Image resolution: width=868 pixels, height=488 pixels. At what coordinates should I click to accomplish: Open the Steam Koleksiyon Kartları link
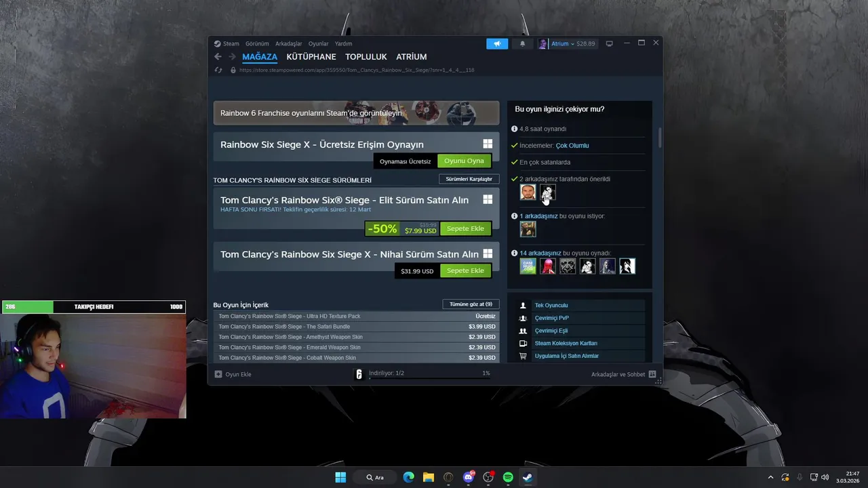pos(566,343)
